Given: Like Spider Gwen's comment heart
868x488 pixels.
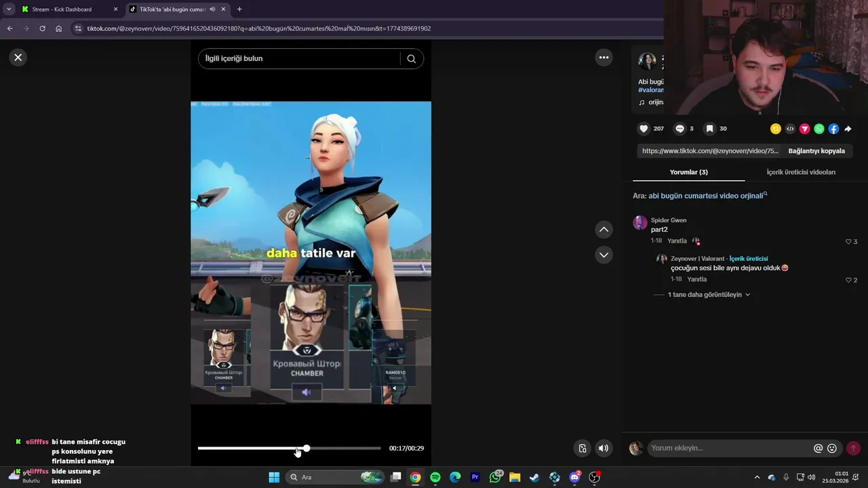Looking at the screenshot, I should 848,242.
